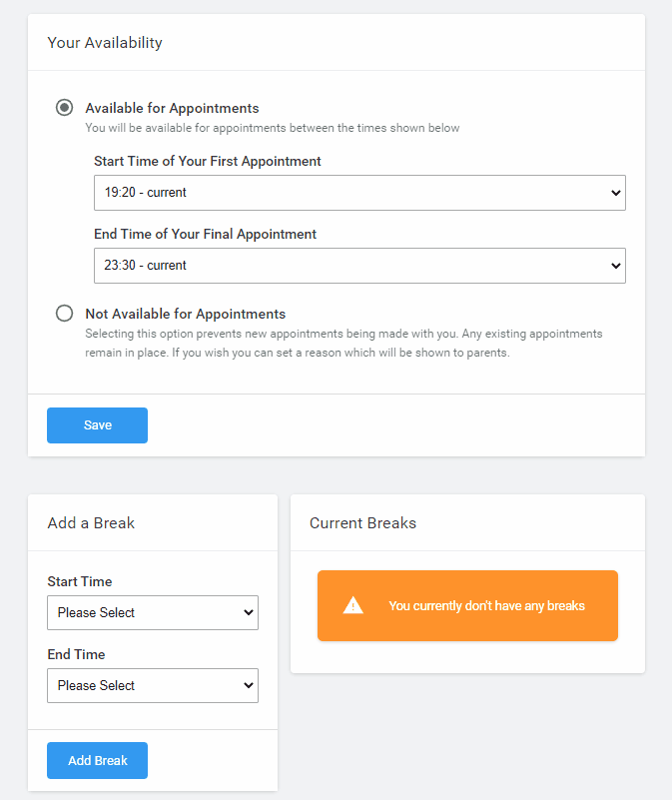The image size is (672, 800).
Task: Click the "Not Available for Appointments" label text
Action: point(185,314)
